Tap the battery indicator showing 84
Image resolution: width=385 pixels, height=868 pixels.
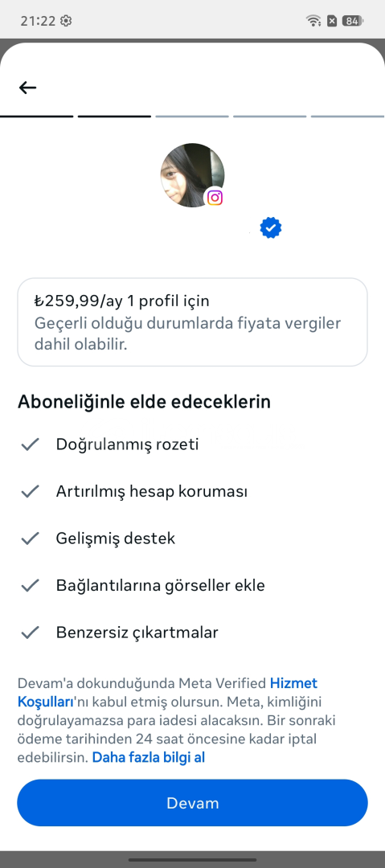pos(352,21)
